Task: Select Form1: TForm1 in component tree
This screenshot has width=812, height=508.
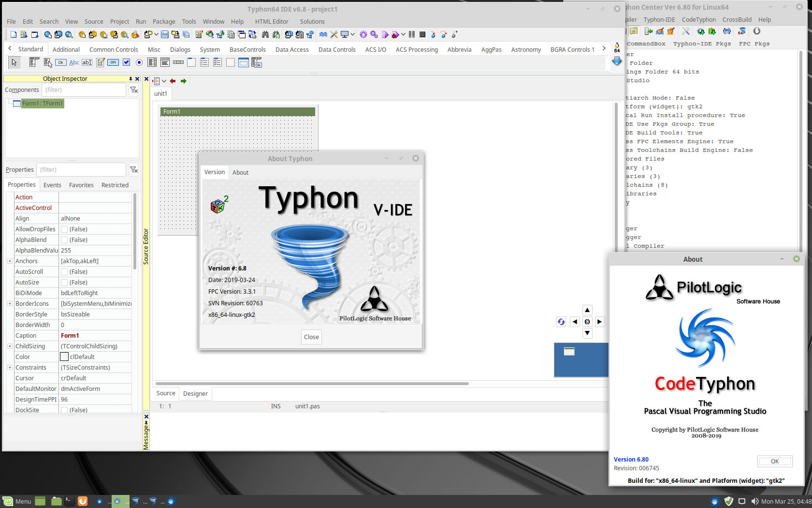Action: coord(43,104)
